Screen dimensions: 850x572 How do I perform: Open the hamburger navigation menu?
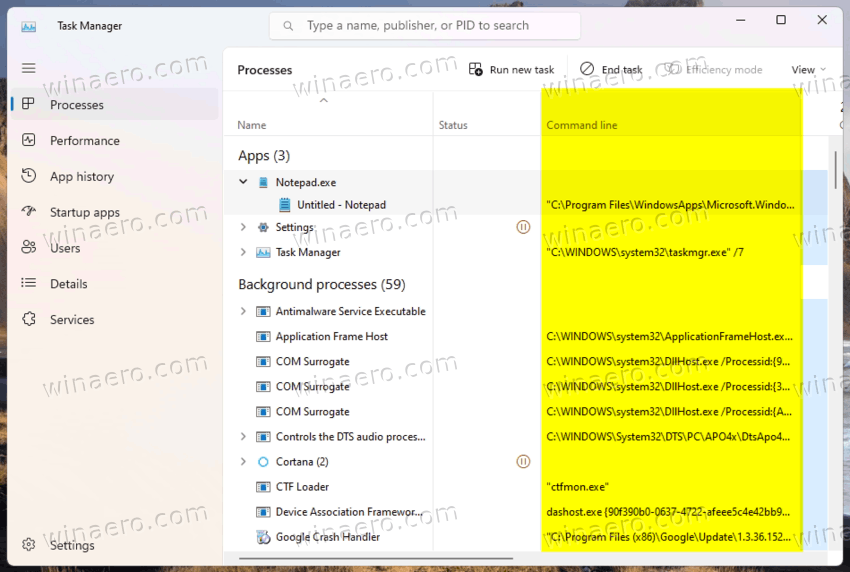[28, 68]
